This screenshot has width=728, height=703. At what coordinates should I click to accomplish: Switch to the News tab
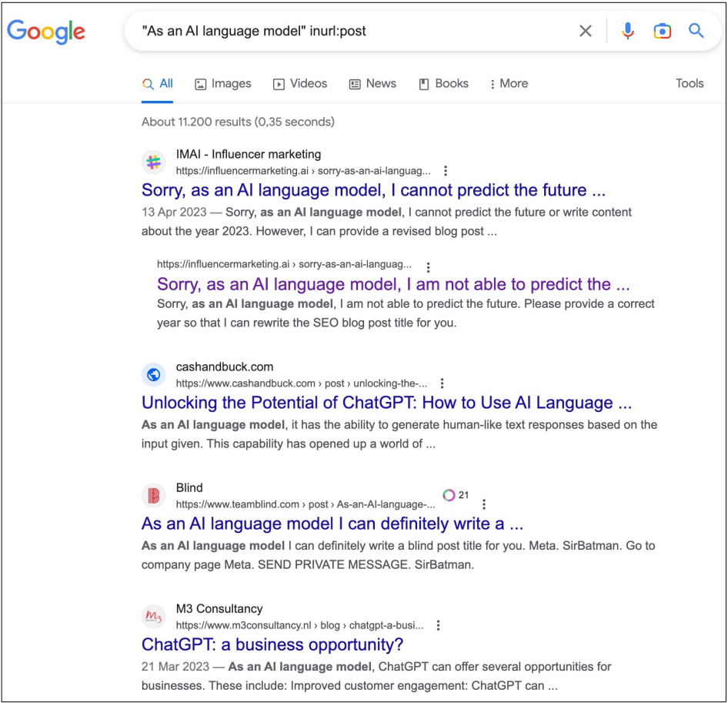click(x=372, y=84)
